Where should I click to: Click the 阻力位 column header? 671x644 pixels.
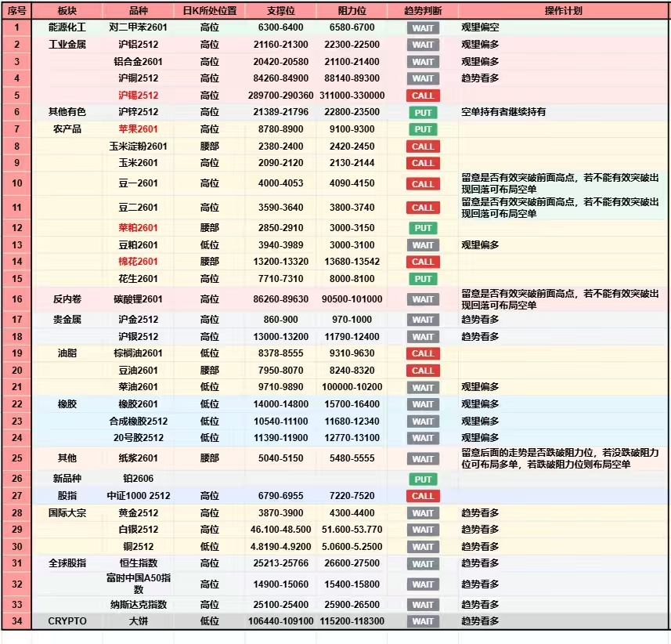click(352, 11)
